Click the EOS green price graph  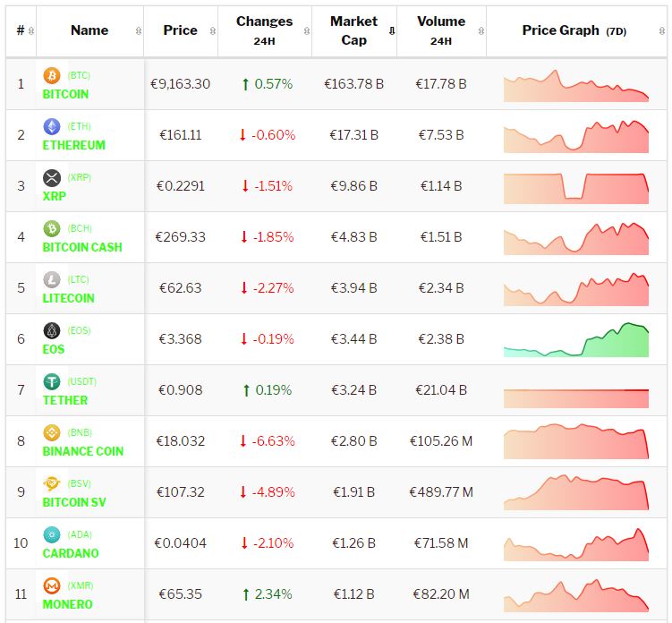tap(575, 340)
